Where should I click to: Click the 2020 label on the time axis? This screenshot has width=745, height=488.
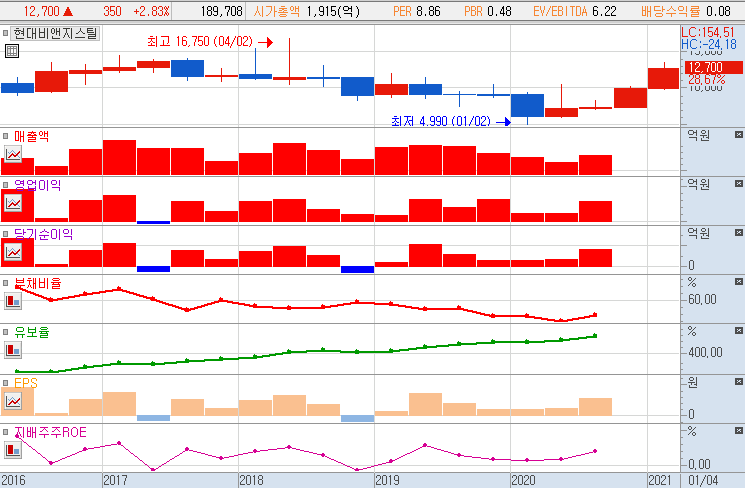(524, 480)
